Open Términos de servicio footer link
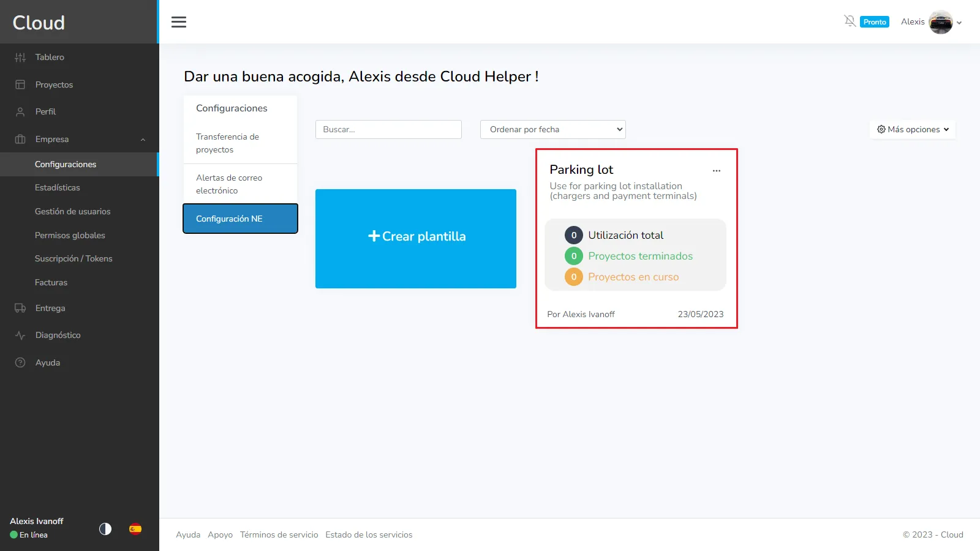 [x=279, y=534]
